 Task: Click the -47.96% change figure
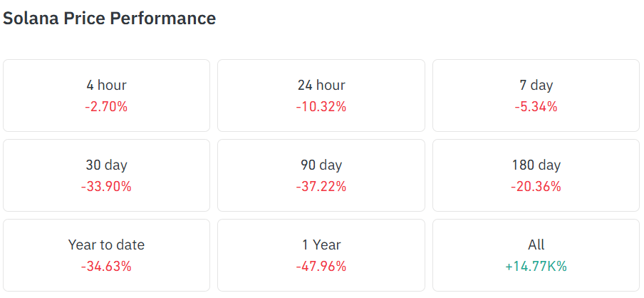pos(321,267)
